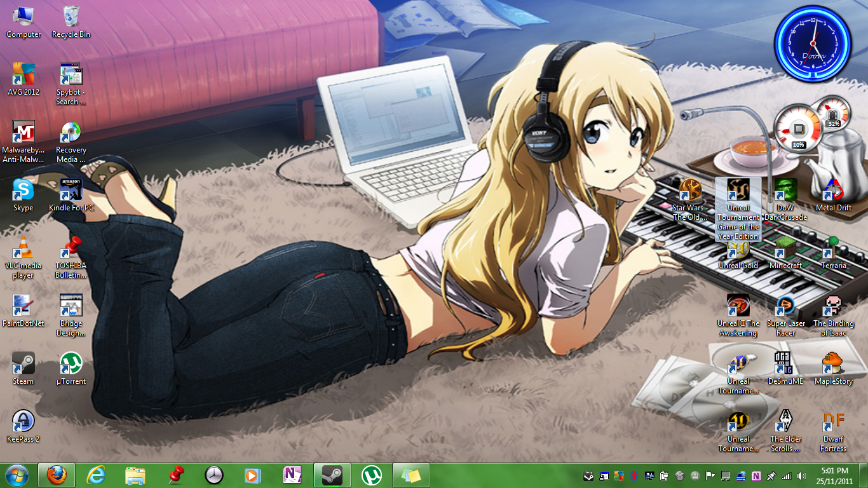Select the µTorrent desktop shortcut
The image size is (868, 488).
(71, 369)
